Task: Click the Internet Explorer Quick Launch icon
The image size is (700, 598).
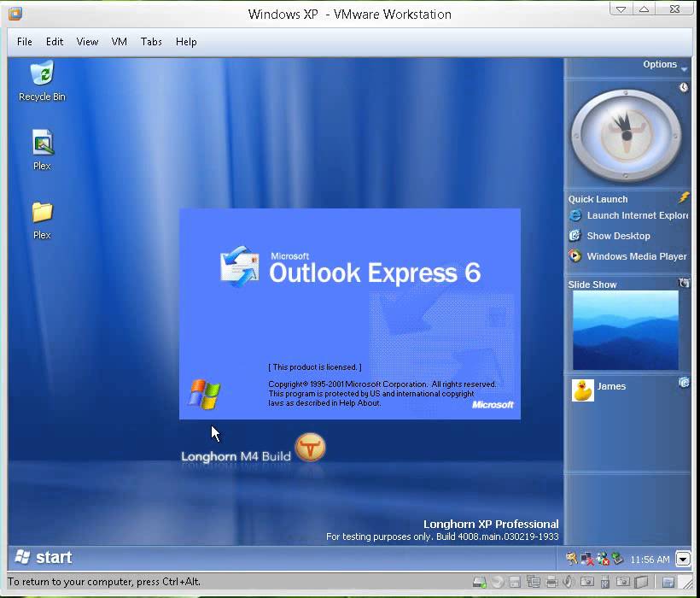Action: tap(575, 215)
